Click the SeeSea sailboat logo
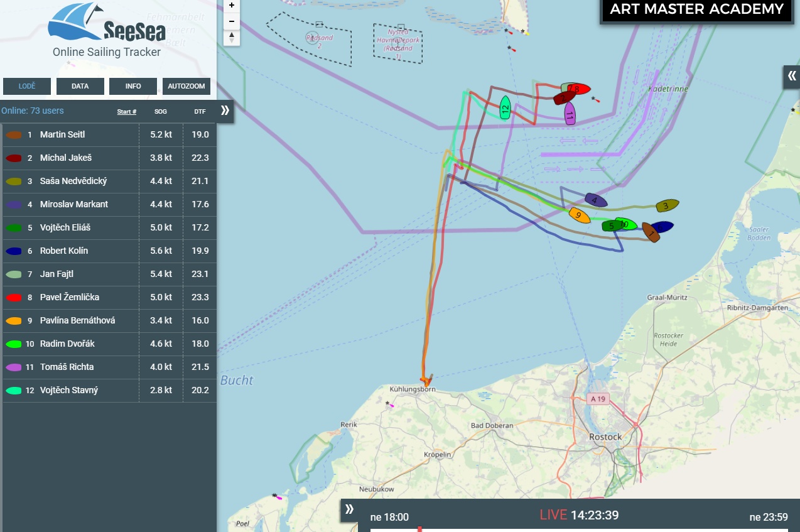Viewport: 800px width, 532px height. pyautogui.click(x=108, y=23)
